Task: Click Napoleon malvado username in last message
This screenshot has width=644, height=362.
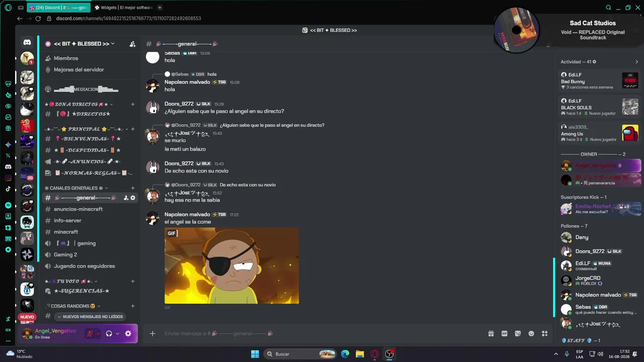Action: coord(188,215)
